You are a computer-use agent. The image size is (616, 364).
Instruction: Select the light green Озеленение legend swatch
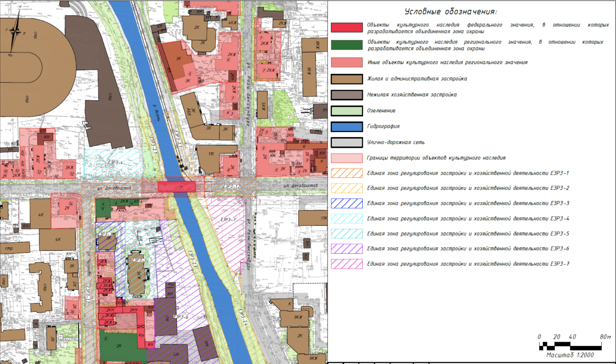pos(346,111)
